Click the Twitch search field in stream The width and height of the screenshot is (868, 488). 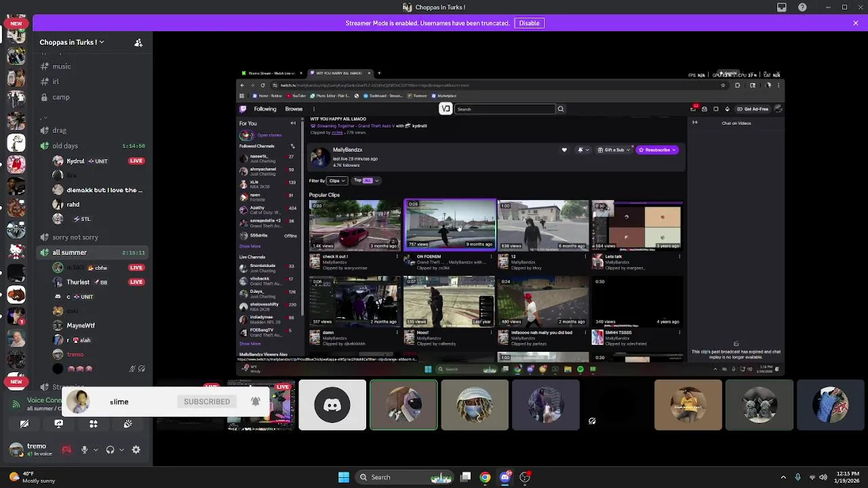(505, 109)
